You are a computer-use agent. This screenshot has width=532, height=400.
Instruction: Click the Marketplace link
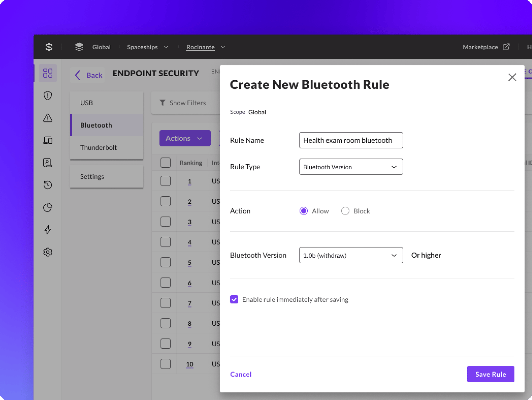[480, 47]
